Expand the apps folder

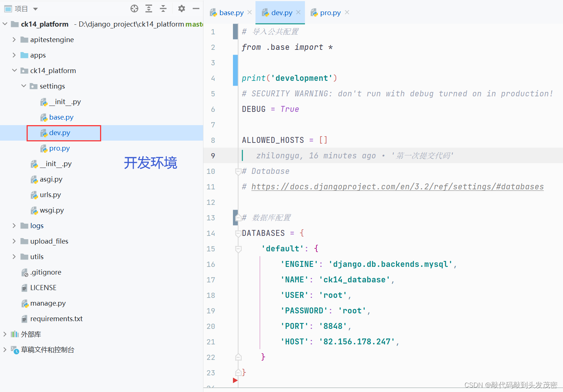[x=14, y=55]
